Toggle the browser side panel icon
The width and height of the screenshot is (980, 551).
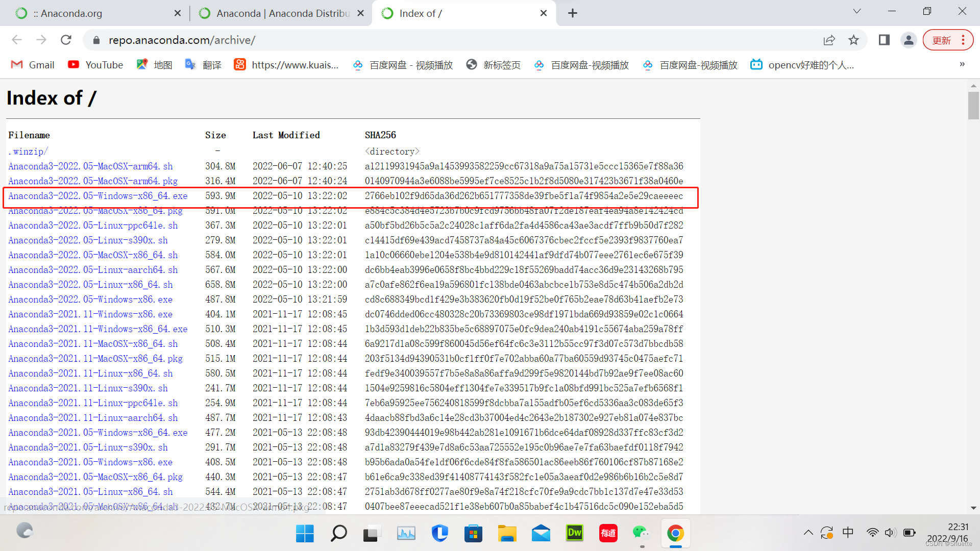[x=884, y=40]
